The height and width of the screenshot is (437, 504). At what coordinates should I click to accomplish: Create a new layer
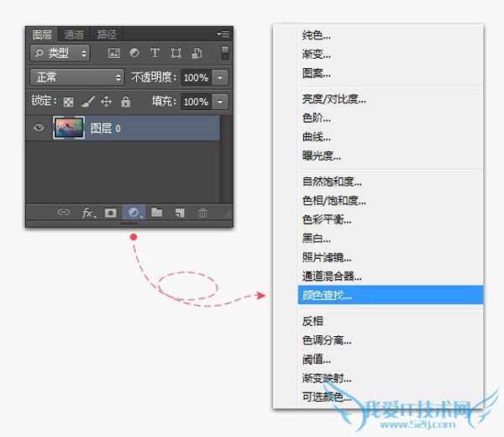[180, 213]
